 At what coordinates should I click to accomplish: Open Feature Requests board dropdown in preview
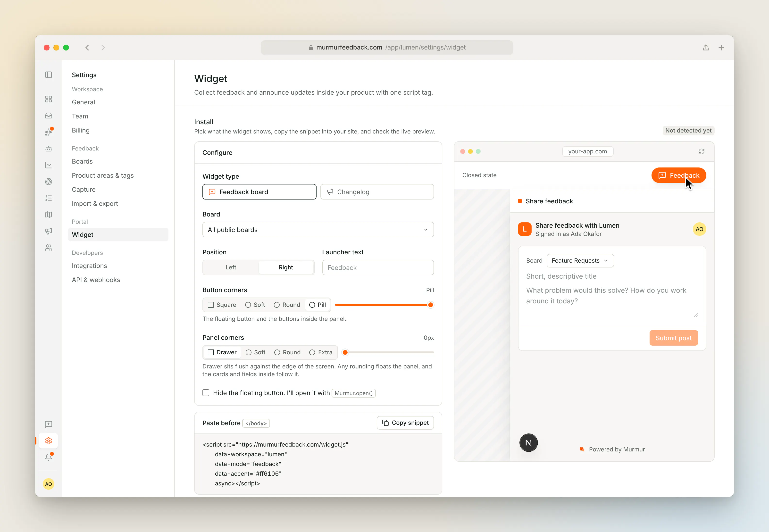point(580,261)
